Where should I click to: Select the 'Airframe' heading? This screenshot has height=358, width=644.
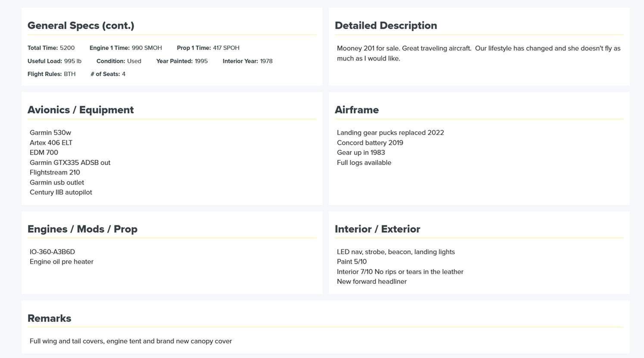pos(357,110)
